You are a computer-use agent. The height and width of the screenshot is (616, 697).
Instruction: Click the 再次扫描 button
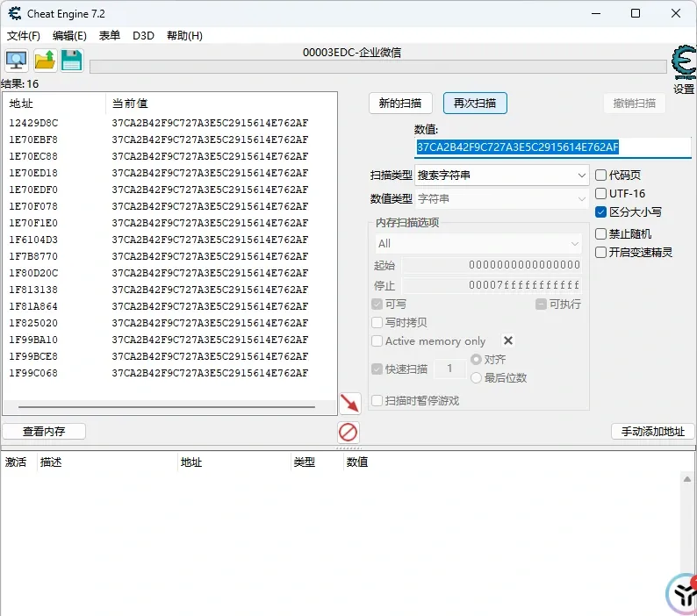click(475, 104)
